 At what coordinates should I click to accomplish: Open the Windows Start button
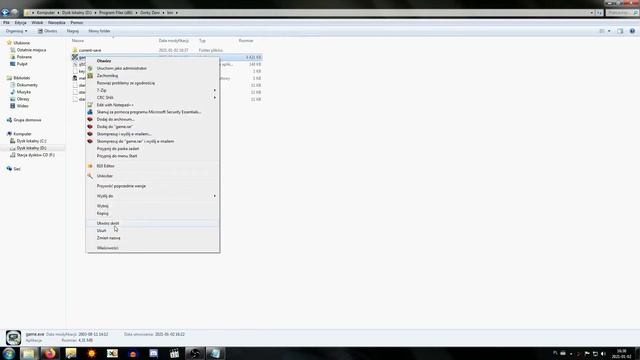pyautogui.click(x=9, y=353)
